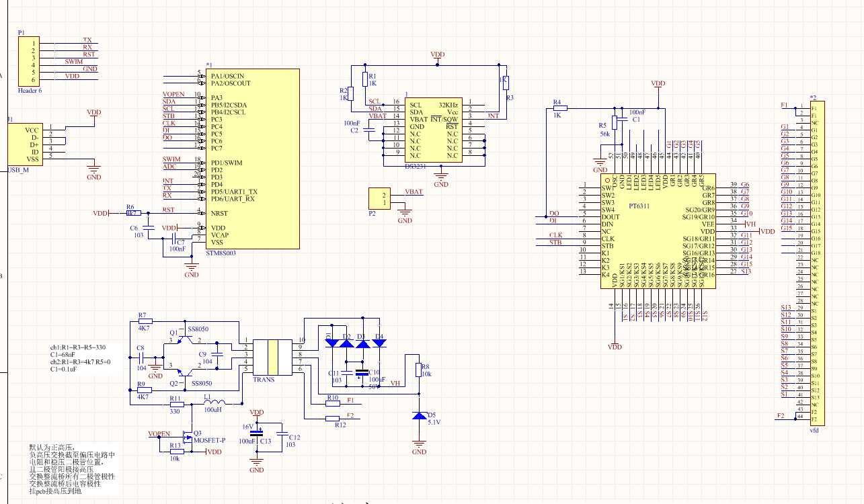Click the F2 net label beside vfd connector

781,416
